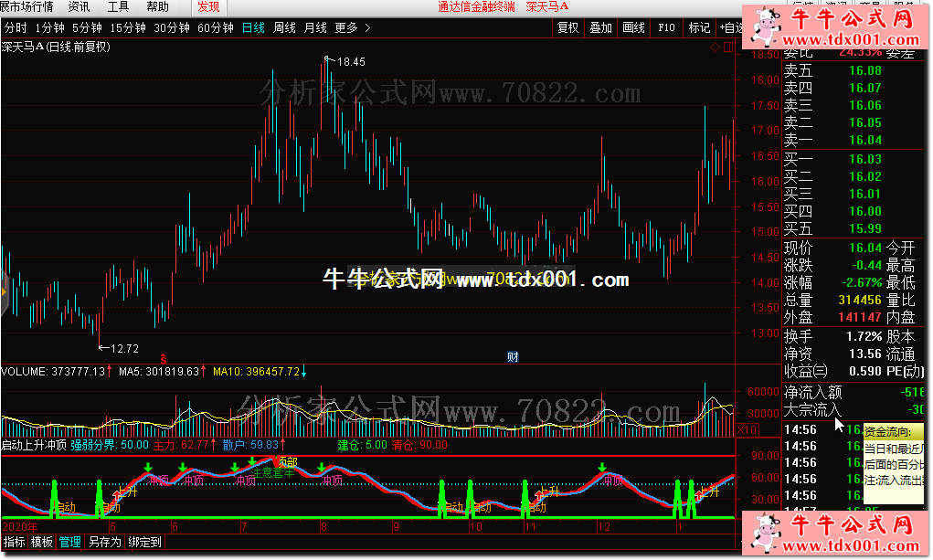
Task: Click the 清仓: 90.00 value
Action: [419, 445]
